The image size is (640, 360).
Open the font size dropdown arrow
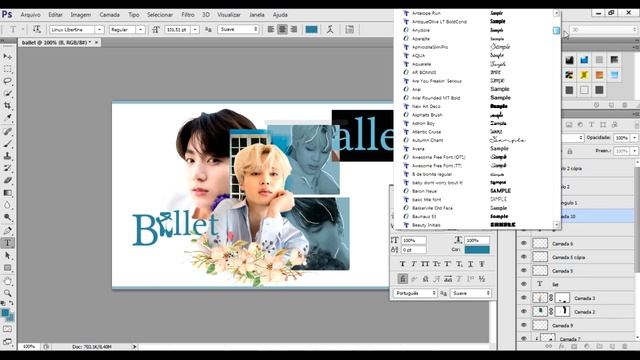coord(195,29)
